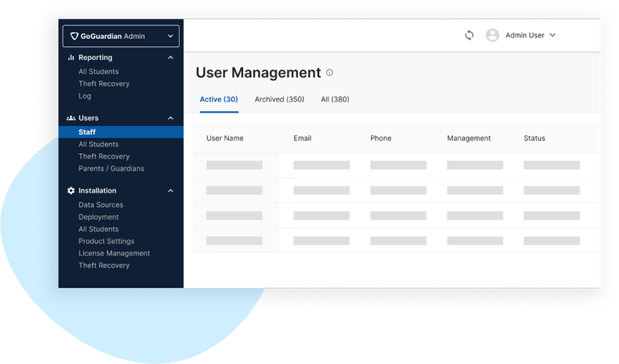Open the Admin User account menu chevron
Screen dimensions: 619x364
[x=553, y=35]
